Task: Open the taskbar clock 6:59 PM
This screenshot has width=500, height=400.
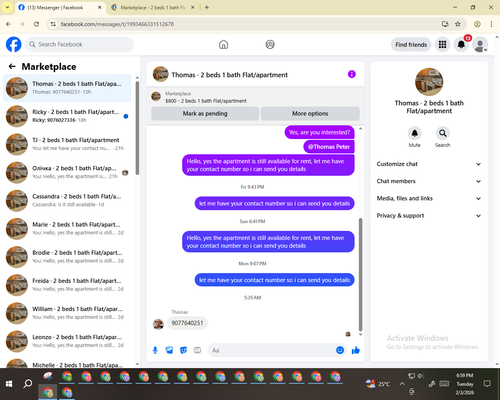Action: click(x=465, y=384)
